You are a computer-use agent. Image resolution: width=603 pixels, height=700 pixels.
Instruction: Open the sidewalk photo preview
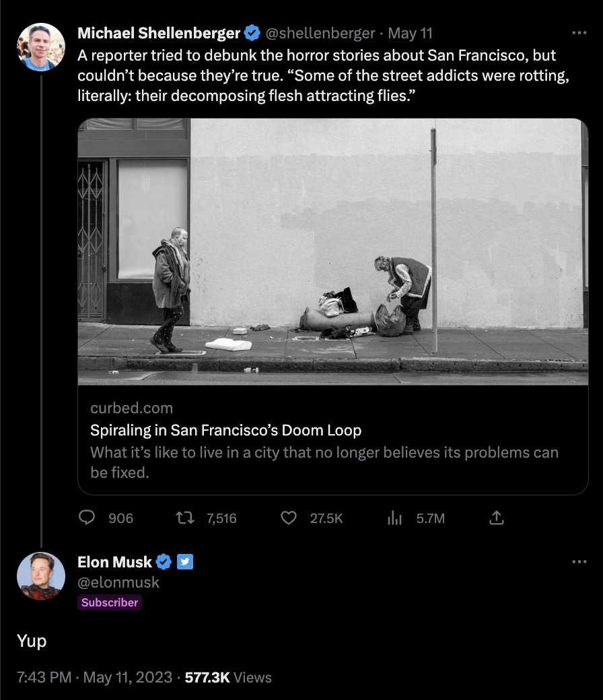(x=333, y=252)
